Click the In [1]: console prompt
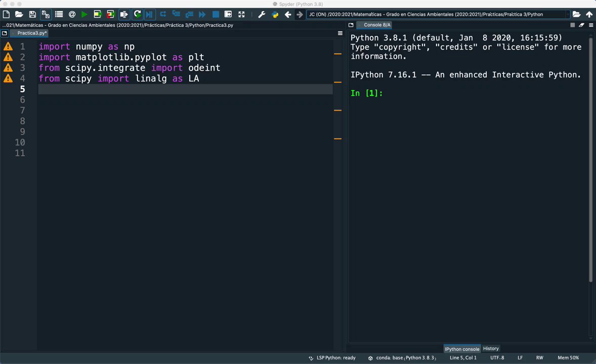Image resolution: width=596 pixels, height=364 pixels. 366,93
